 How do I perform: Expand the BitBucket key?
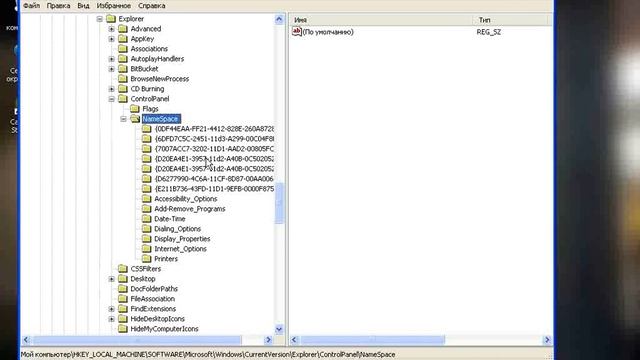pyautogui.click(x=111, y=69)
